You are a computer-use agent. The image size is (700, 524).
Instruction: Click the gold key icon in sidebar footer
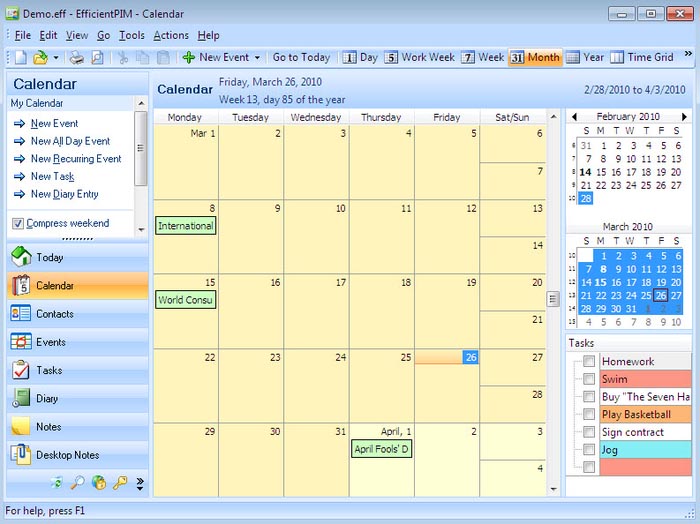[120, 483]
